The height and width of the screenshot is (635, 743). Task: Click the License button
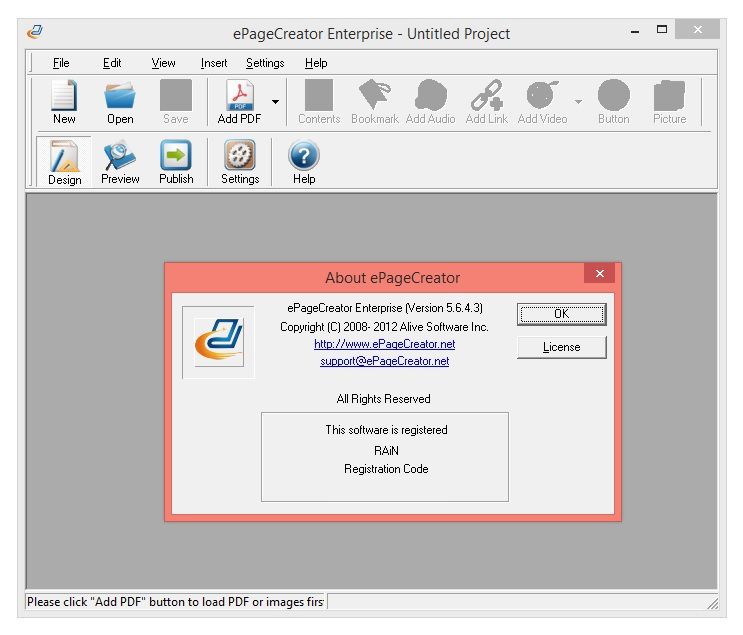pos(562,347)
